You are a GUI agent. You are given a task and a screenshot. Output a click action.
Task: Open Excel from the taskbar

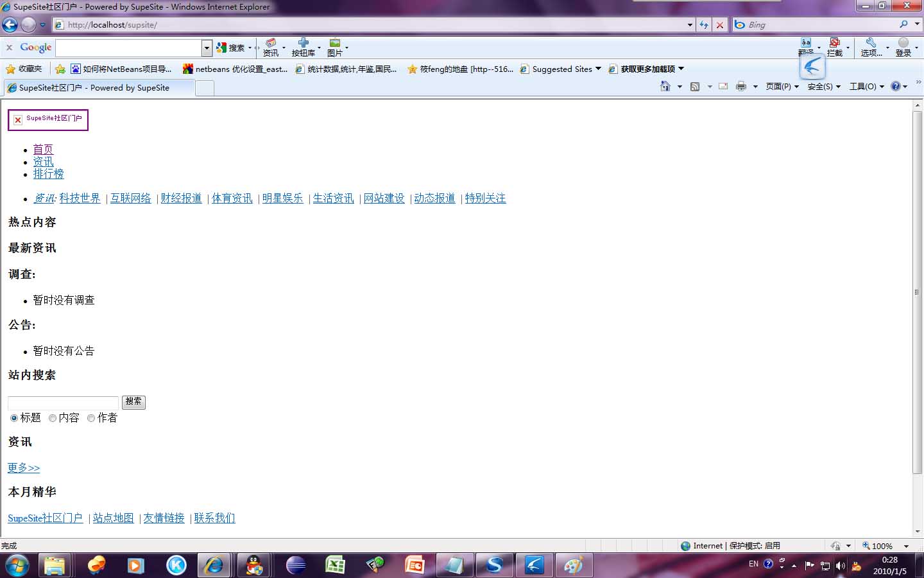click(334, 565)
